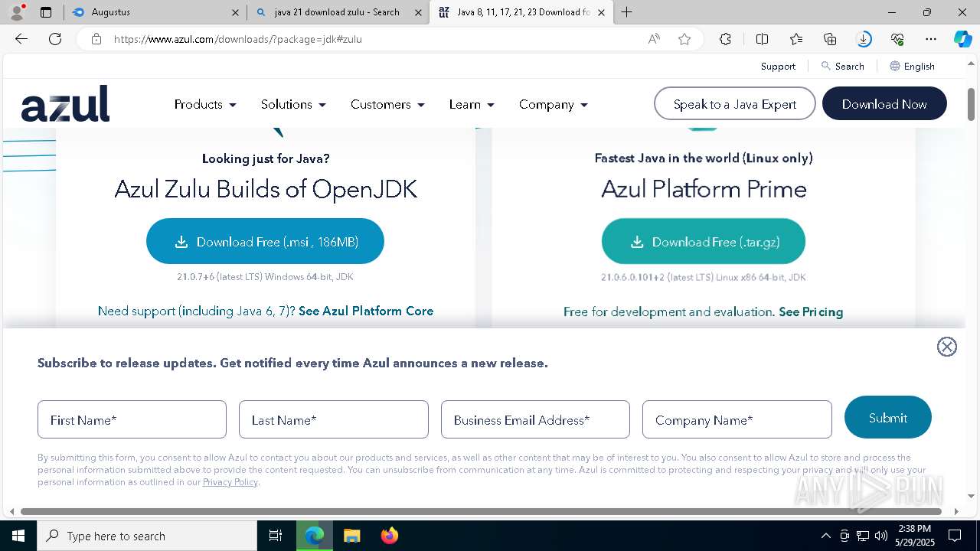Open the English language selector
This screenshot has height=551, width=980.
click(x=912, y=67)
